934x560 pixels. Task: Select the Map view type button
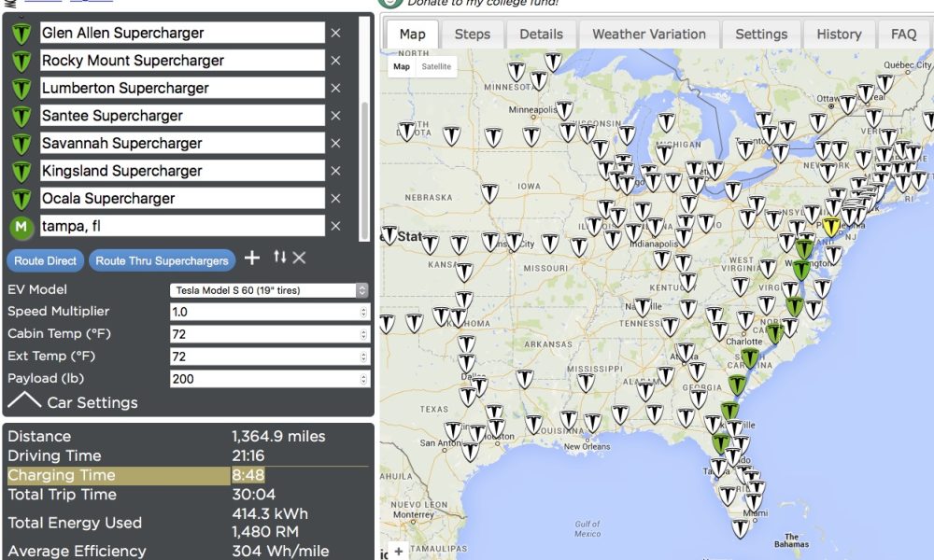point(402,67)
